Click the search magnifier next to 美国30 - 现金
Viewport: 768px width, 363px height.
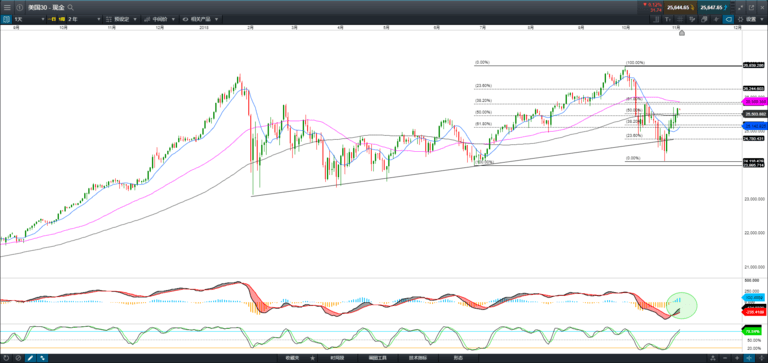[x=71, y=7]
